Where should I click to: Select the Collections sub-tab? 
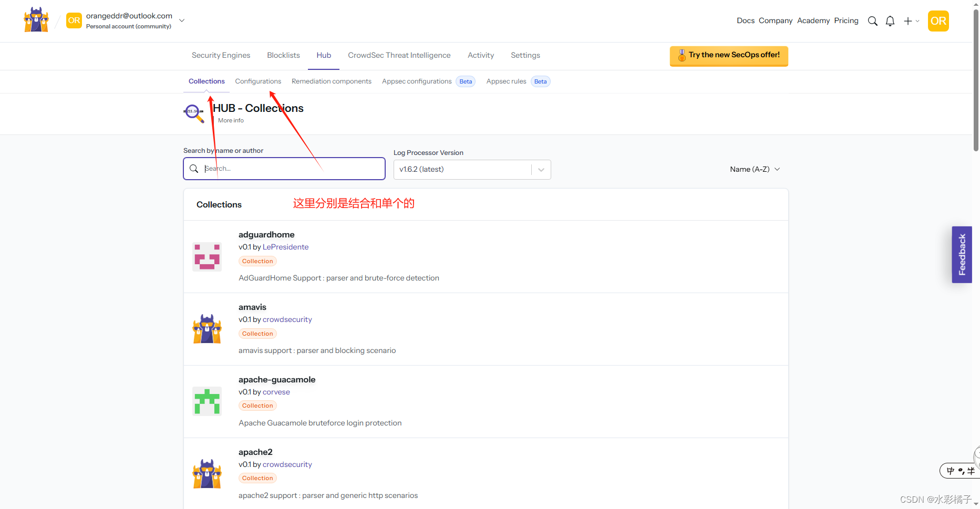(x=207, y=81)
